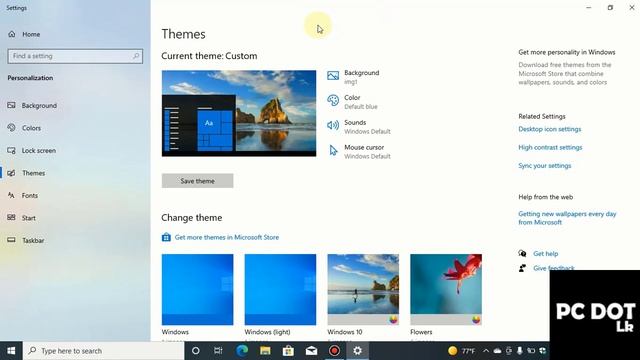640x360 pixels.
Task: Show hidden icons chevron in system tray
Action: pyautogui.click(x=486, y=351)
